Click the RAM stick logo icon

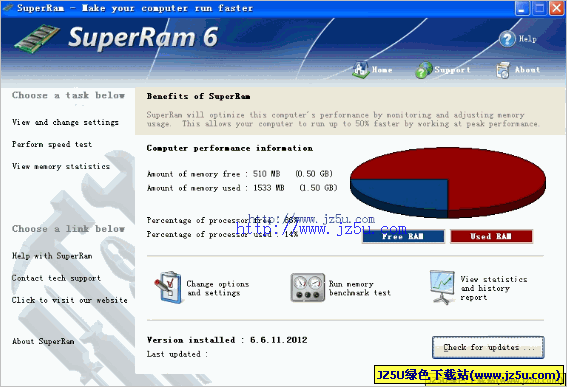[x=37, y=38]
